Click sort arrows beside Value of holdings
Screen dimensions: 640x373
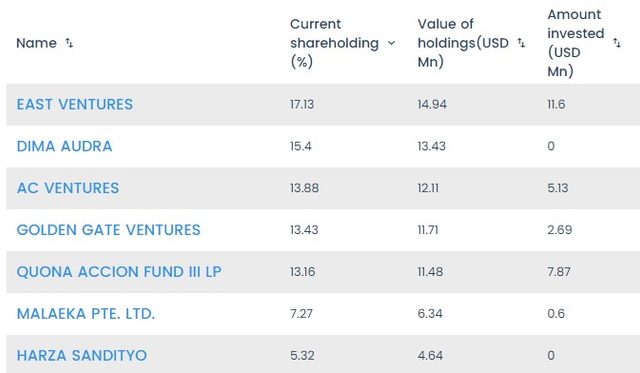(x=521, y=43)
